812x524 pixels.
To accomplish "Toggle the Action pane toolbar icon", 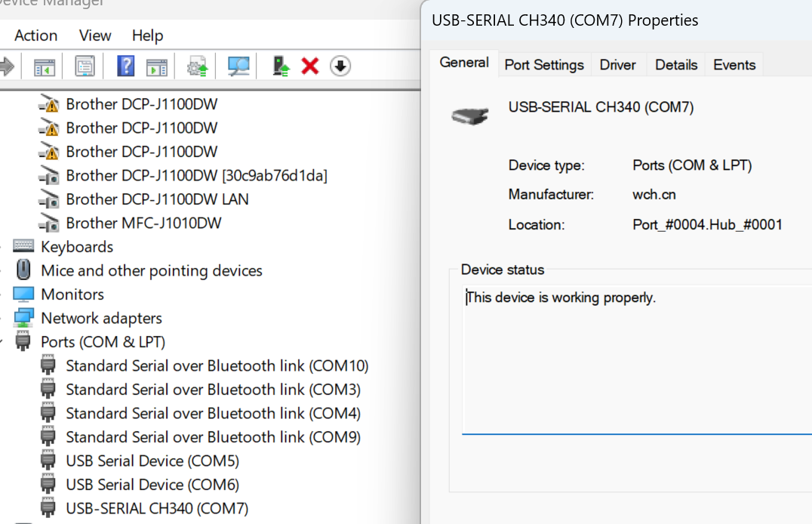I will click(x=156, y=66).
